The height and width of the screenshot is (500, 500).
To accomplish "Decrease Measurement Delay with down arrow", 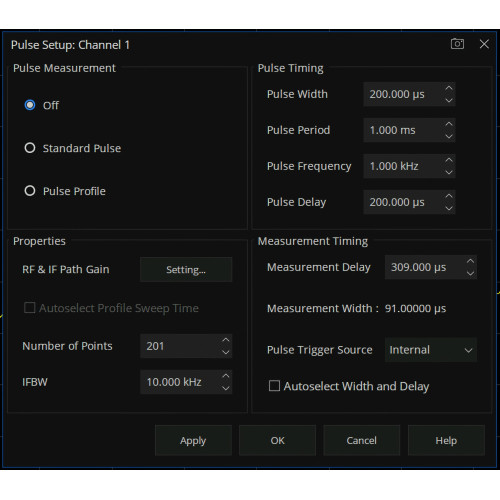I will 470,273.
